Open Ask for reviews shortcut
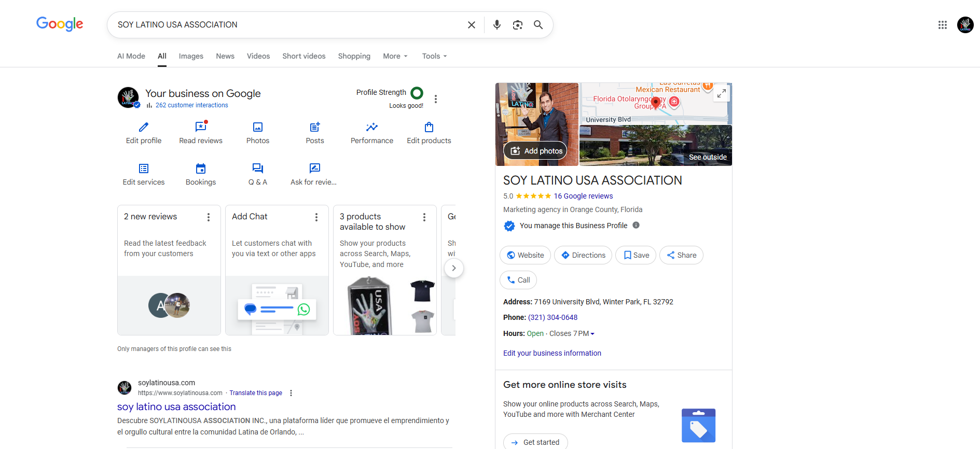Viewport: 980px width, 449px height. click(314, 174)
